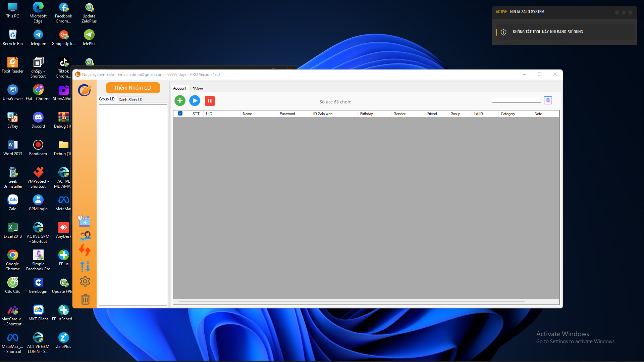Screen dimensions: 644x362
Task: Select the GPMLogin desktop icon
Action: (x=38, y=203)
